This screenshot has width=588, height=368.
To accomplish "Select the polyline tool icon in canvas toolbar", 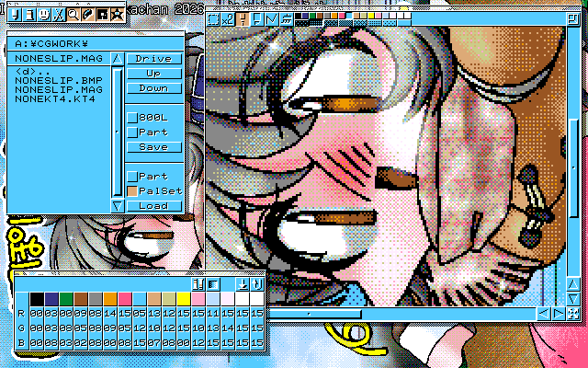I will [x=272, y=19].
